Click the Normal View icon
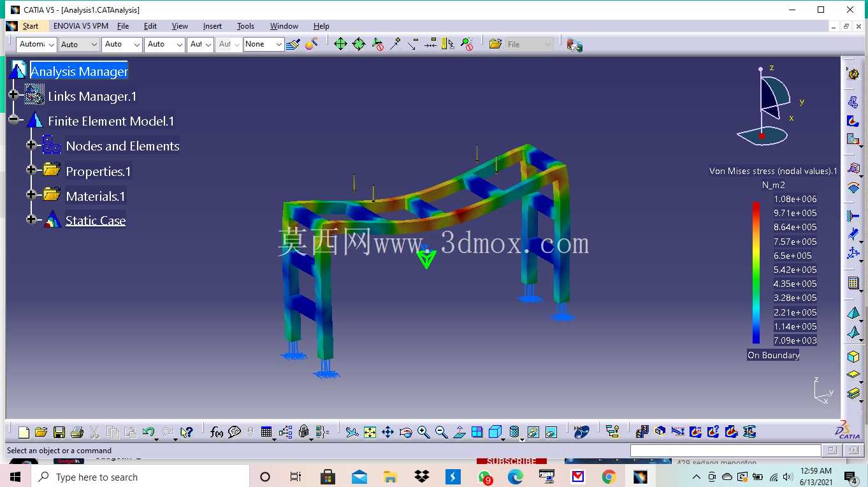Screen dimensions: 868x487 click(459, 432)
